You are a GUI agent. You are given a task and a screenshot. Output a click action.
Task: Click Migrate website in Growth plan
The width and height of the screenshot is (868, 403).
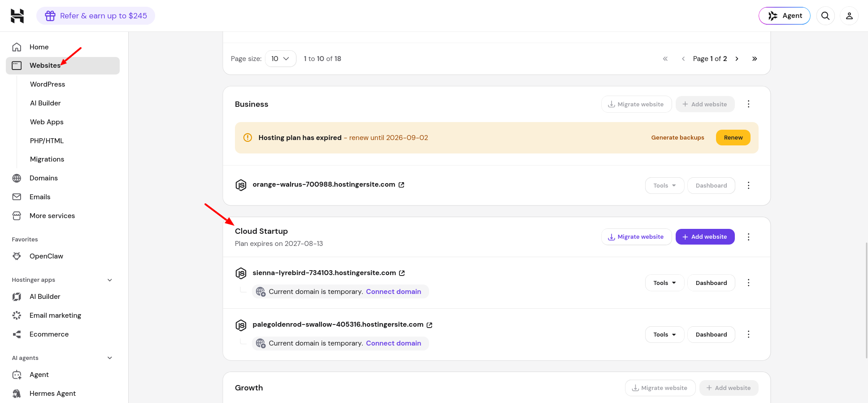click(660, 388)
